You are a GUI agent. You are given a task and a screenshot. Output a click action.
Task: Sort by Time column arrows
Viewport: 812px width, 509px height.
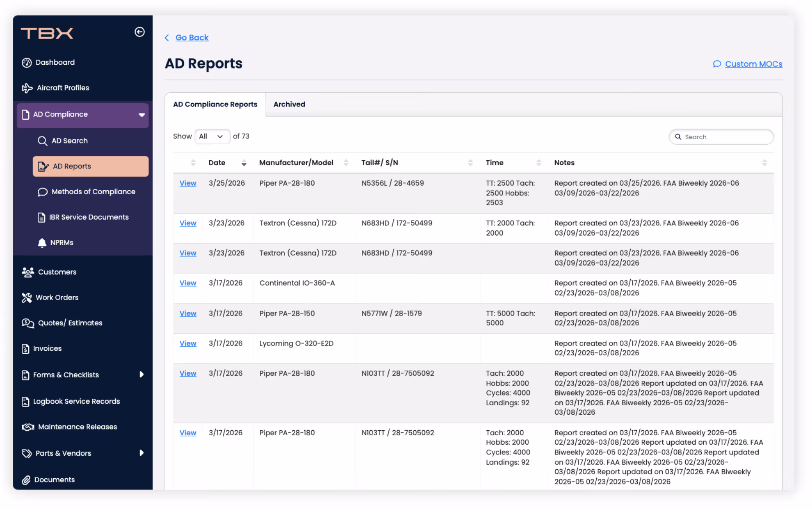pyautogui.click(x=538, y=163)
